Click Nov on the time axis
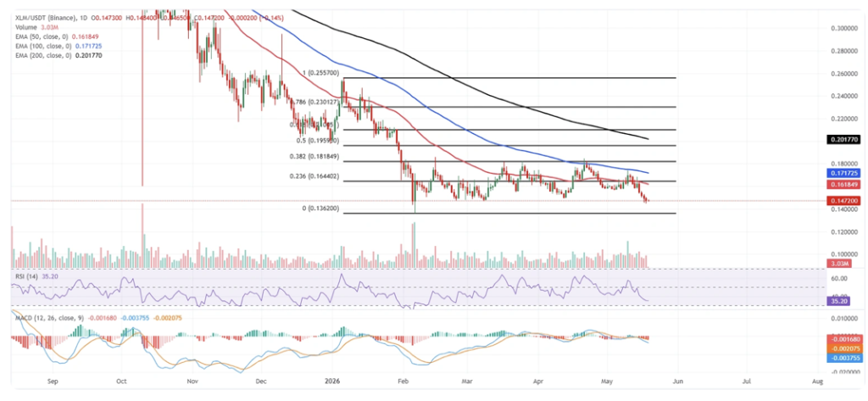The height and width of the screenshot is (401, 868). tap(192, 382)
